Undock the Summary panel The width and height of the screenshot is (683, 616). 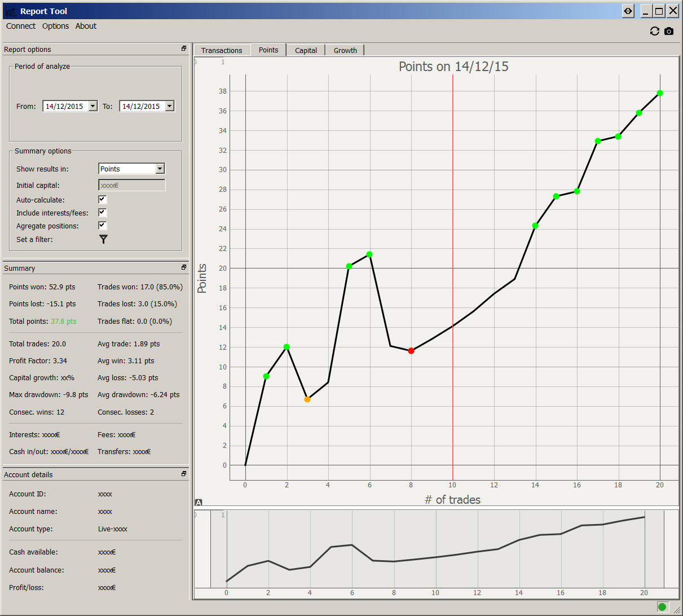pyautogui.click(x=184, y=267)
